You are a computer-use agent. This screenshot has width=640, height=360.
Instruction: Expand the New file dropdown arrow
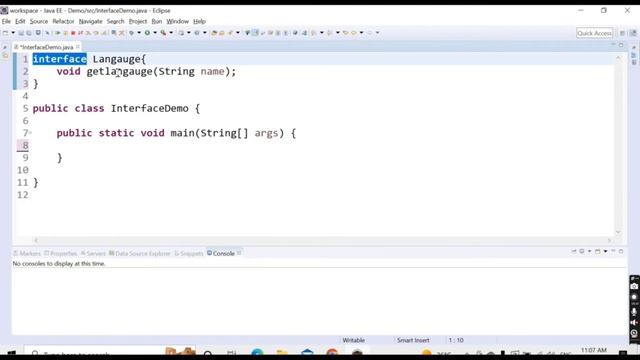tap(13, 33)
